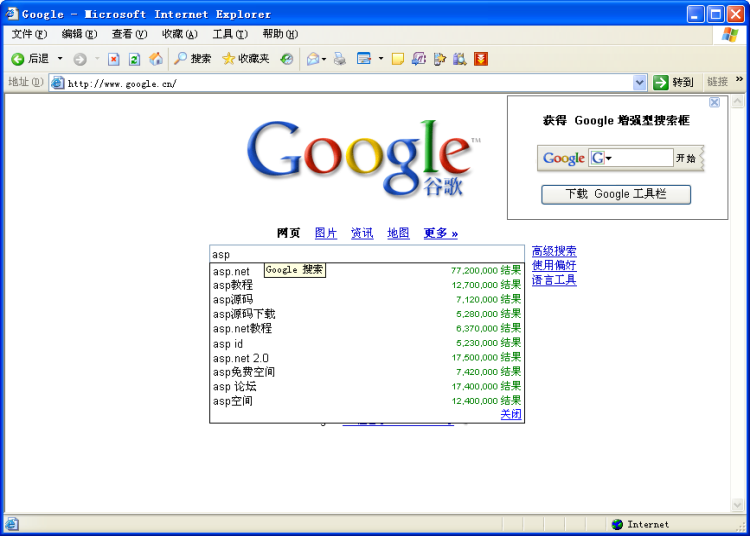The image size is (750, 536).
Task: Click the Edit page toolbar icon
Action: [364, 59]
